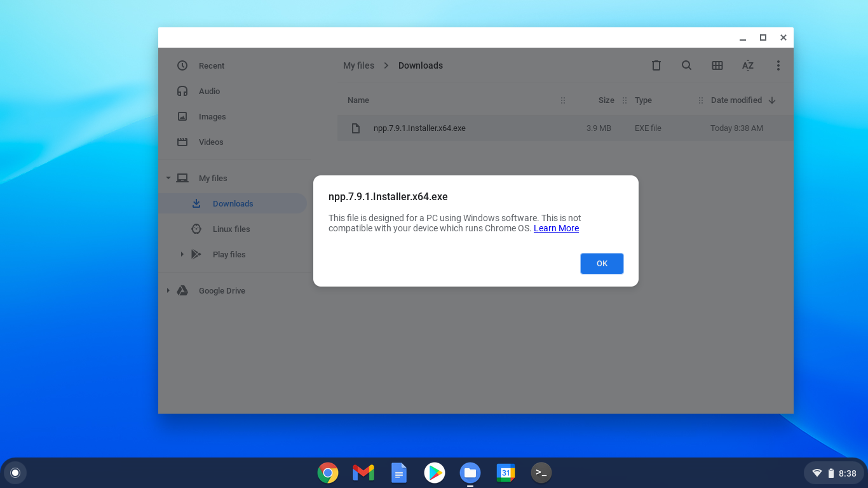Screen dimensions: 868x488
Task: Minimize the Files window
Action: (743, 38)
